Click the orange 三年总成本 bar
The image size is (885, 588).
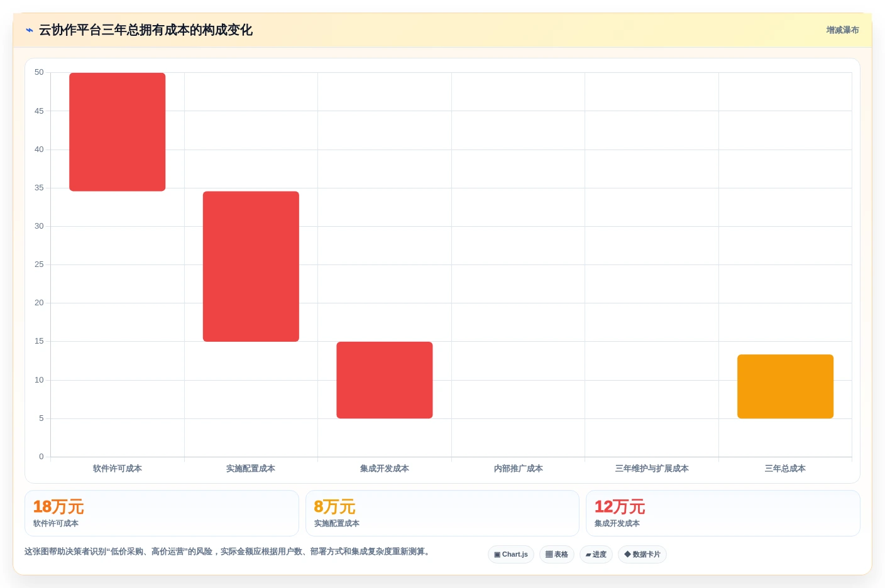click(x=785, y=386)
